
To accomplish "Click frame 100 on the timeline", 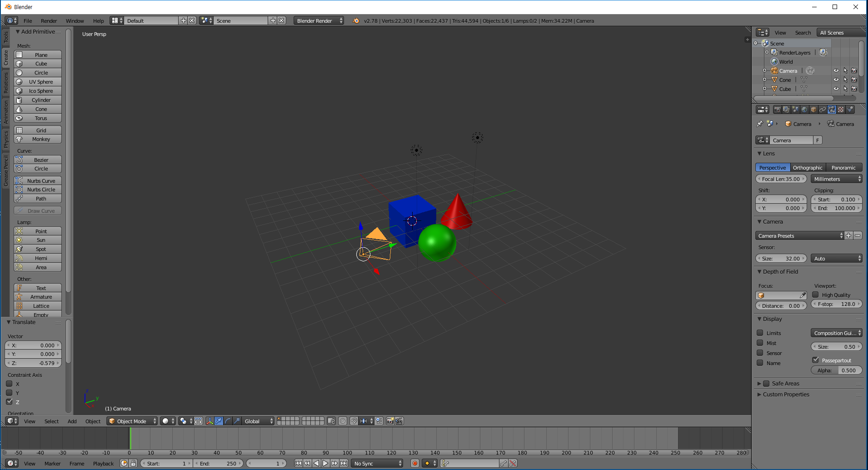I will 347,439.
